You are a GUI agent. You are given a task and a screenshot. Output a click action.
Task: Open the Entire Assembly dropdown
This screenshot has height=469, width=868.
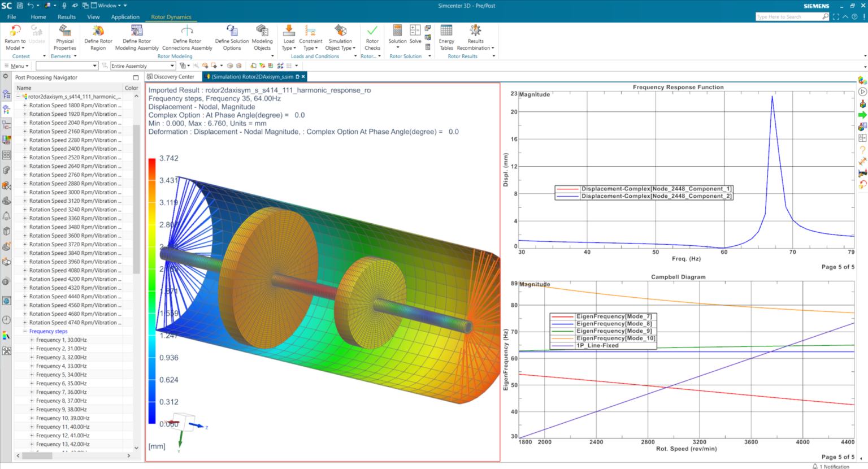(x=143, y=66)
